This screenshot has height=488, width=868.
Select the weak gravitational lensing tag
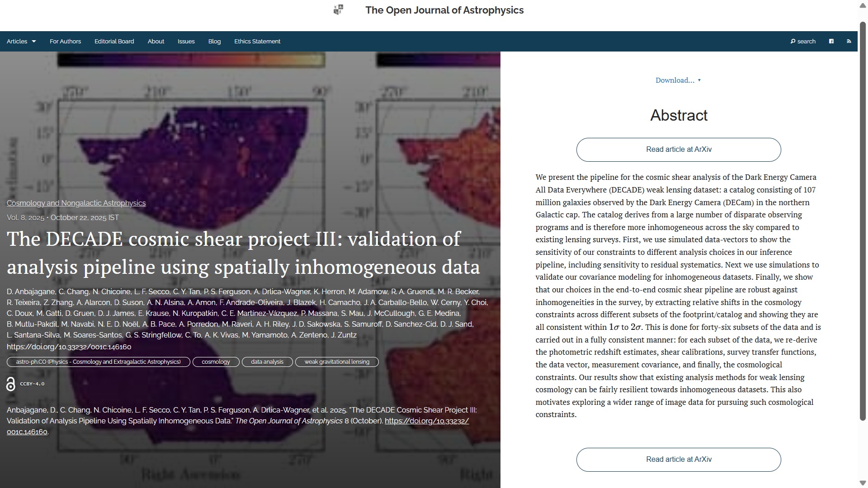pyautogui.click(x=336, y=362)
